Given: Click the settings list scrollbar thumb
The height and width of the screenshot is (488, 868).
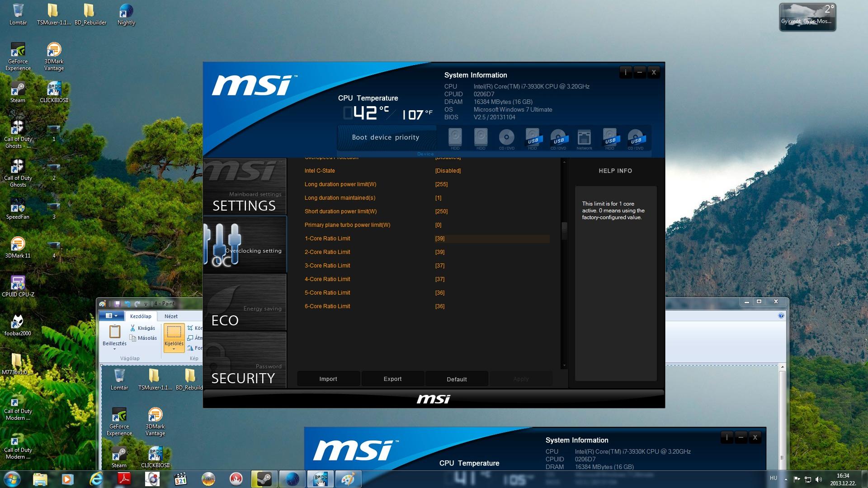Looking at the screenshot, I should pyautogui.click(x=564, y=230).
